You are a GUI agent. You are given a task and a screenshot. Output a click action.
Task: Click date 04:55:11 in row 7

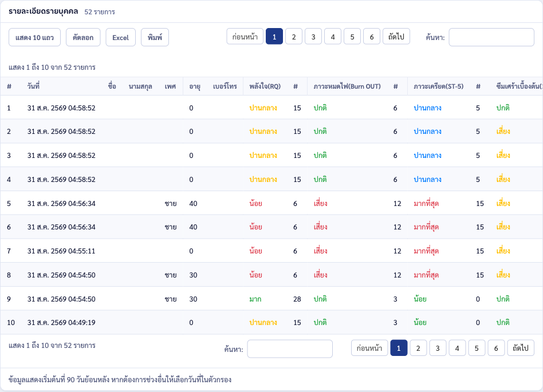[x=61, y=251]
